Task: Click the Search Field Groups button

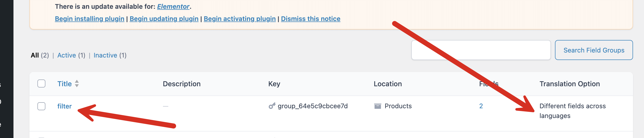Action: 594,50
